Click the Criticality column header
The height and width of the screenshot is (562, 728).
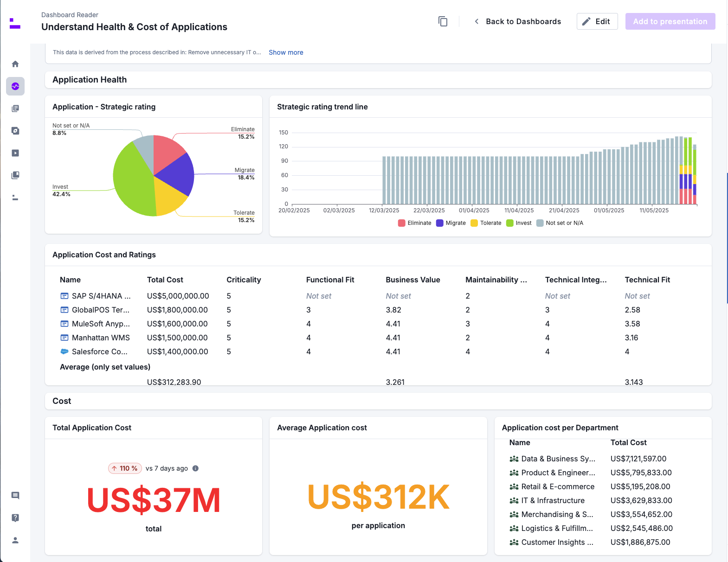pos(244,280)
